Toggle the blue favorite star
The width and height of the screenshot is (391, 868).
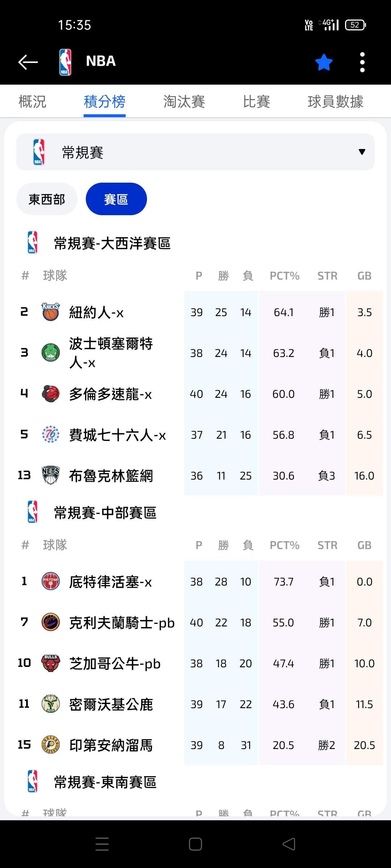point(324,62)
